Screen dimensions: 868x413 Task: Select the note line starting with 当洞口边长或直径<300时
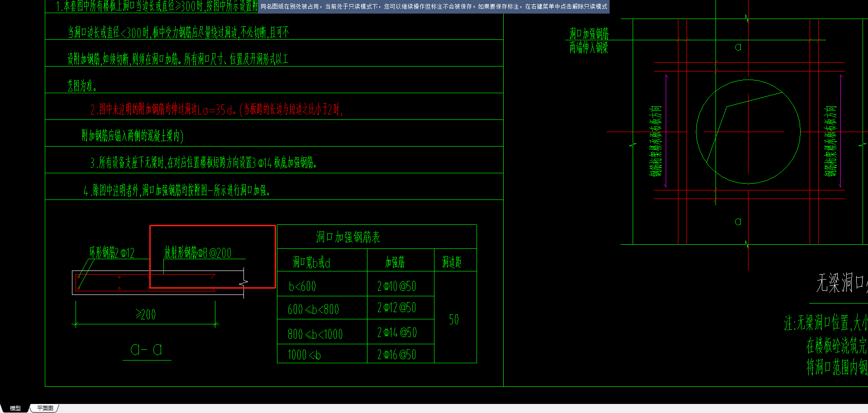point(178,32)
